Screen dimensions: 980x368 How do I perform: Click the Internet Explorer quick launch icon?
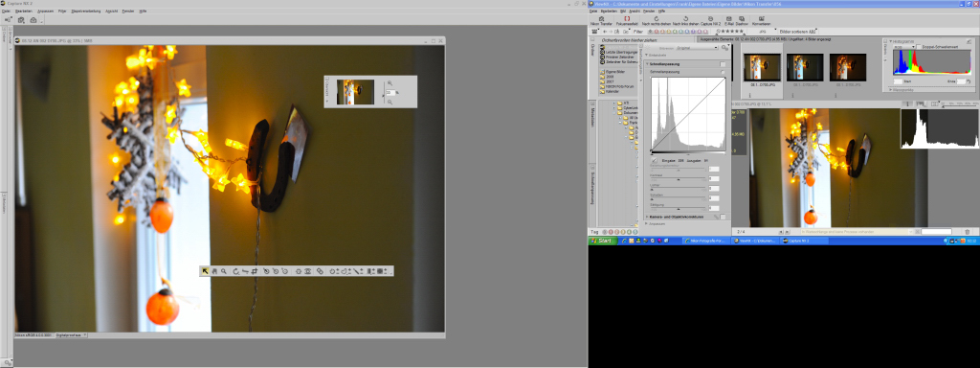tap(624, 241)
